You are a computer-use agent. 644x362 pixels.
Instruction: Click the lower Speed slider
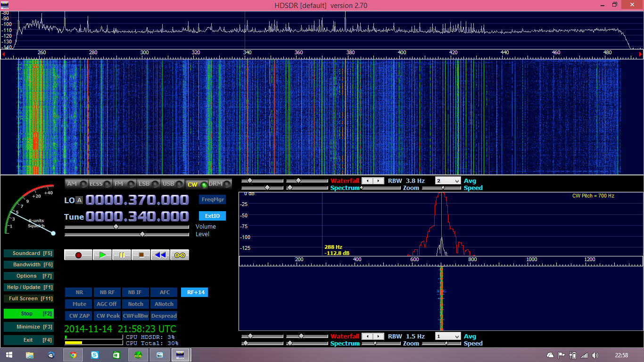click(x=442, y=343)
